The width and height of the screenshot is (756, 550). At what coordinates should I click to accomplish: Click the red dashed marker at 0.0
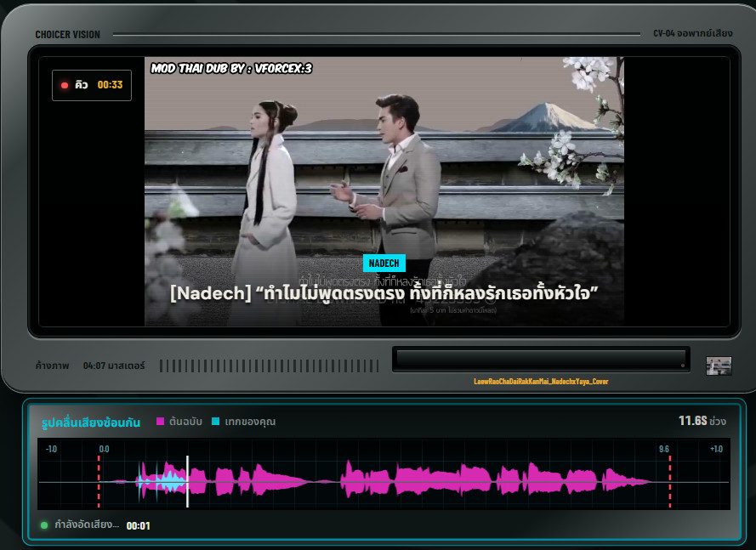pos(99,481)
